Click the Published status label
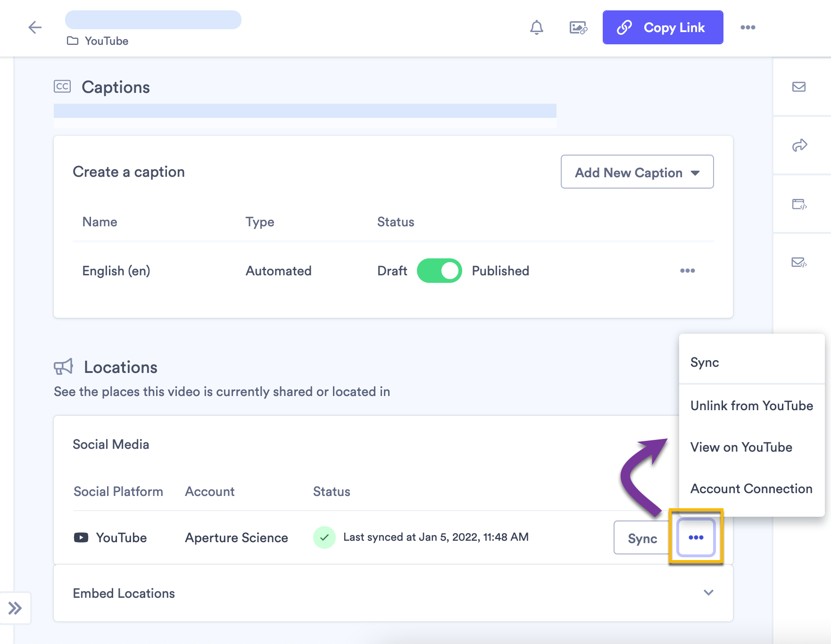Viewport: 831px width, 644px height. click(500, 271)
